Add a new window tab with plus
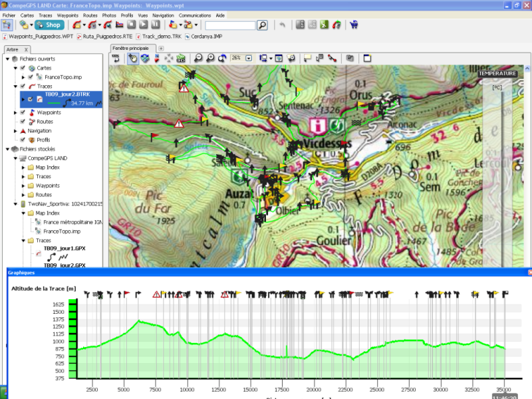The height and width of the screenshot is (399, 532). click(x=161, y=48)
